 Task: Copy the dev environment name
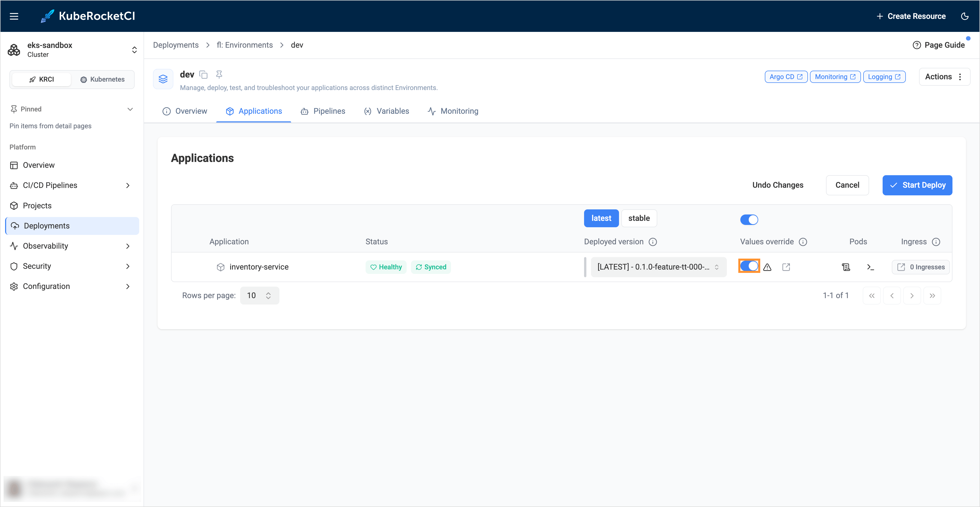(x=203, y=75)
